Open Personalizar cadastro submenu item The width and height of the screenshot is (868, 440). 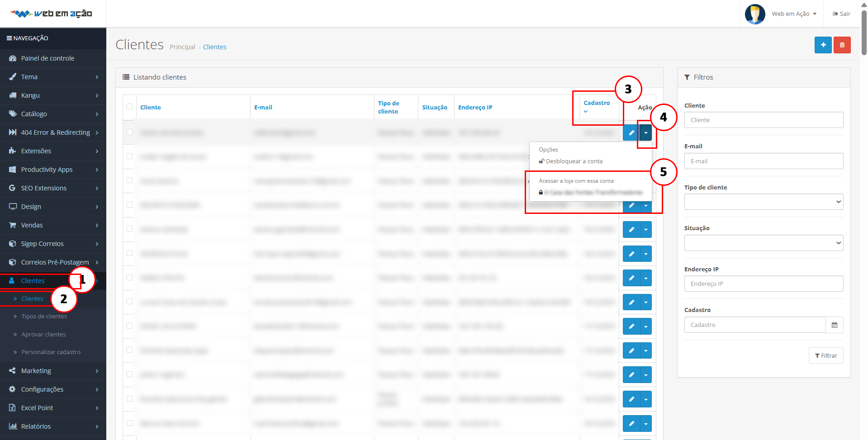pos(51,352)
